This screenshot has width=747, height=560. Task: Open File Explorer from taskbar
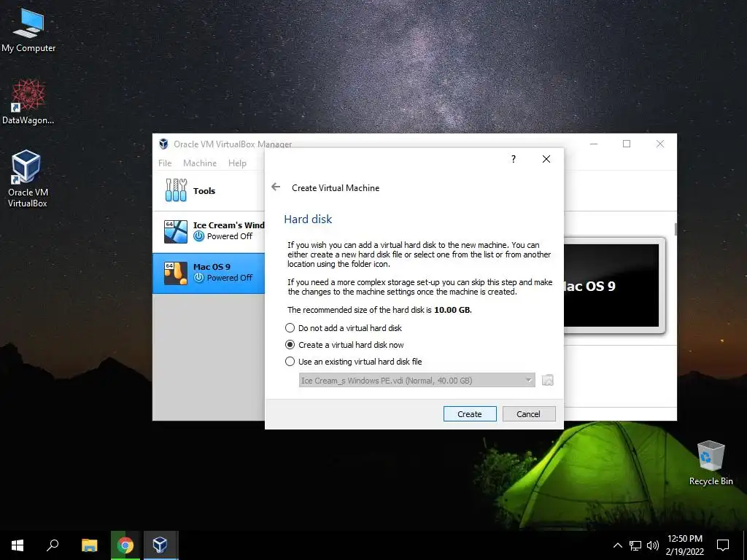(89, 545)
